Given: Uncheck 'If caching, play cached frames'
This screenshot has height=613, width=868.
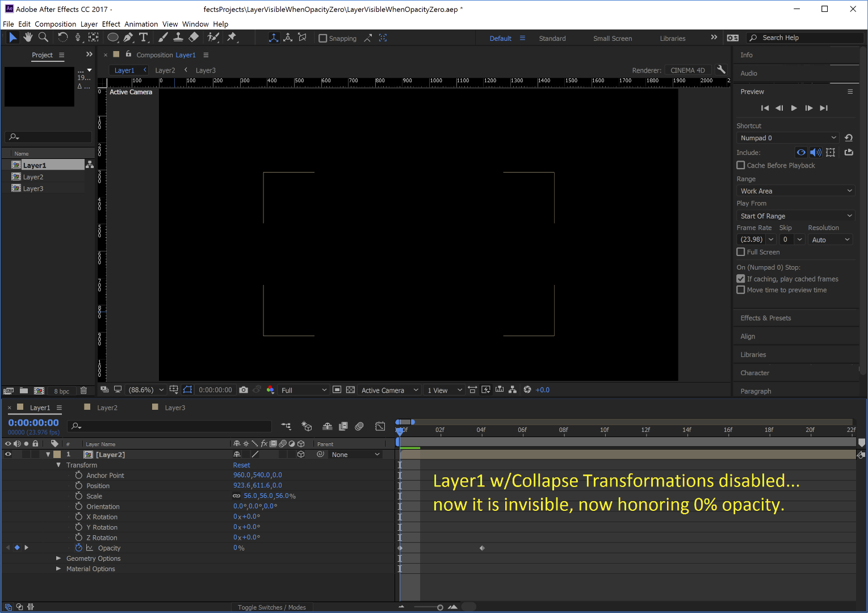Looking at the screenshot, I should (741, 279).
